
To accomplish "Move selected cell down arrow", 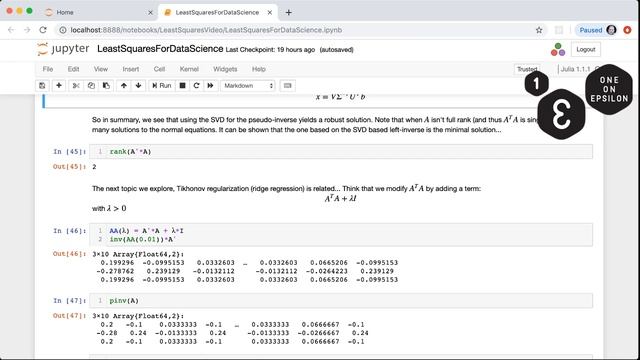I will [138, 86].
